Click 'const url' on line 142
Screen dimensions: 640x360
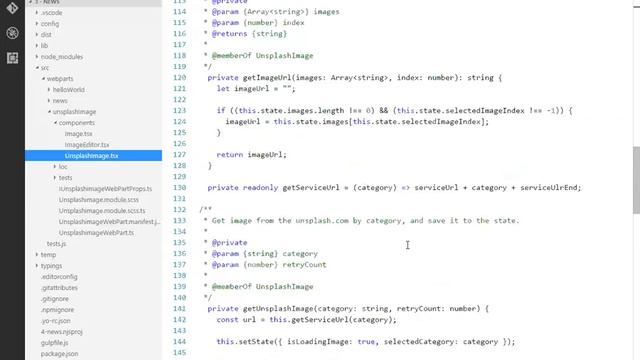(x=236, y=320)
